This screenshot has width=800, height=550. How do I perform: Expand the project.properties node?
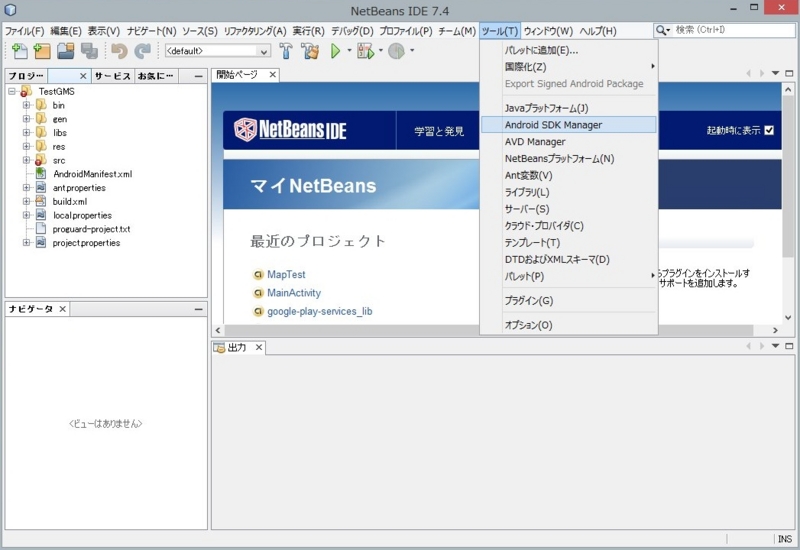tap(26, 243)
